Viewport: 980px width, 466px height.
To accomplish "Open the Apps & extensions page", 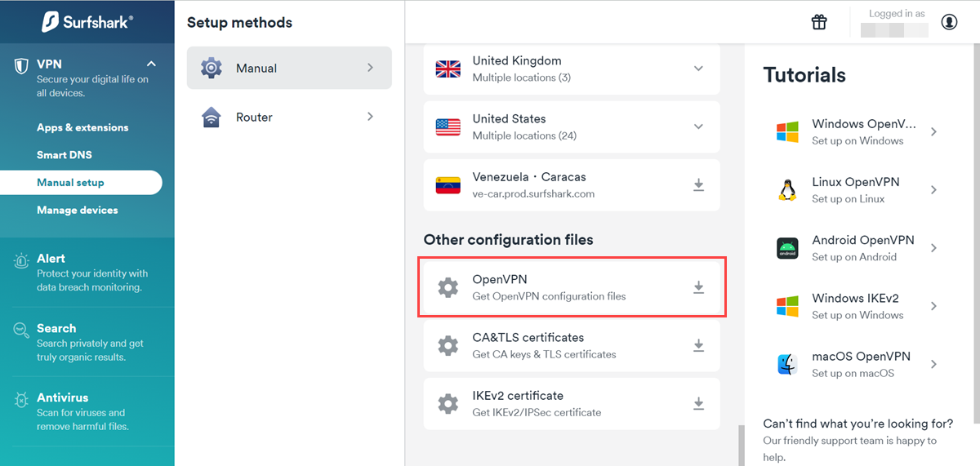I will pos(82,127).
